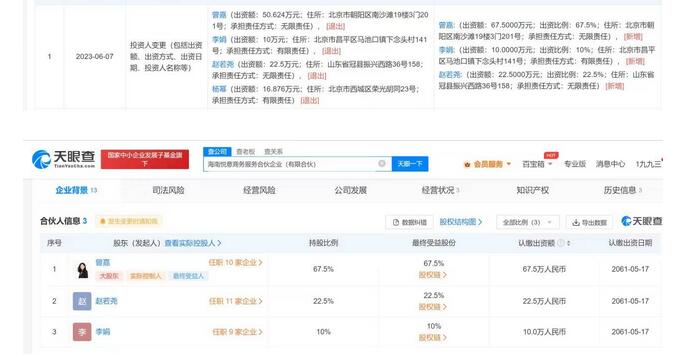The height and width of the screenshot is (363, 689).
Task: Click the info icon next to 认缴出资额
Action: (561, 243)
